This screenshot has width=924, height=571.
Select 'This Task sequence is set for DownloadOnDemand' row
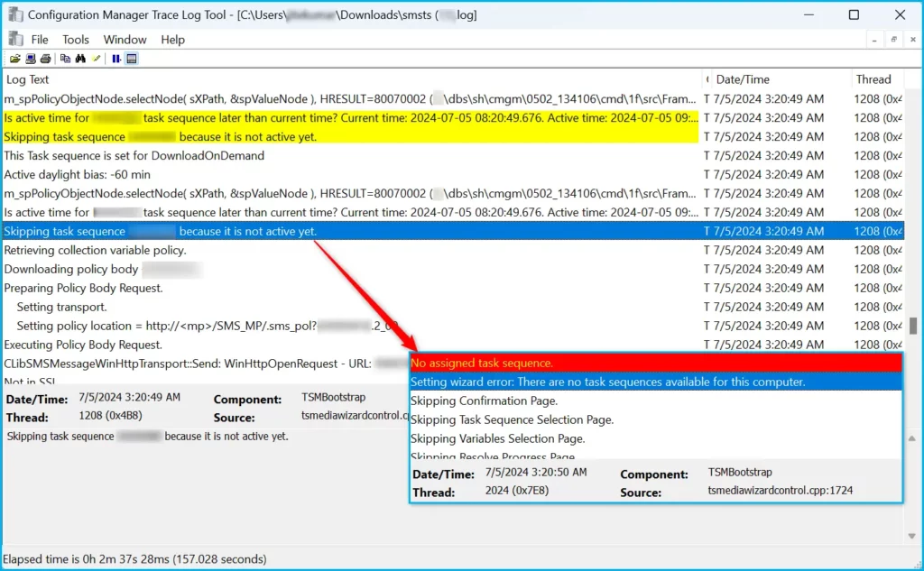click(453, 155)
